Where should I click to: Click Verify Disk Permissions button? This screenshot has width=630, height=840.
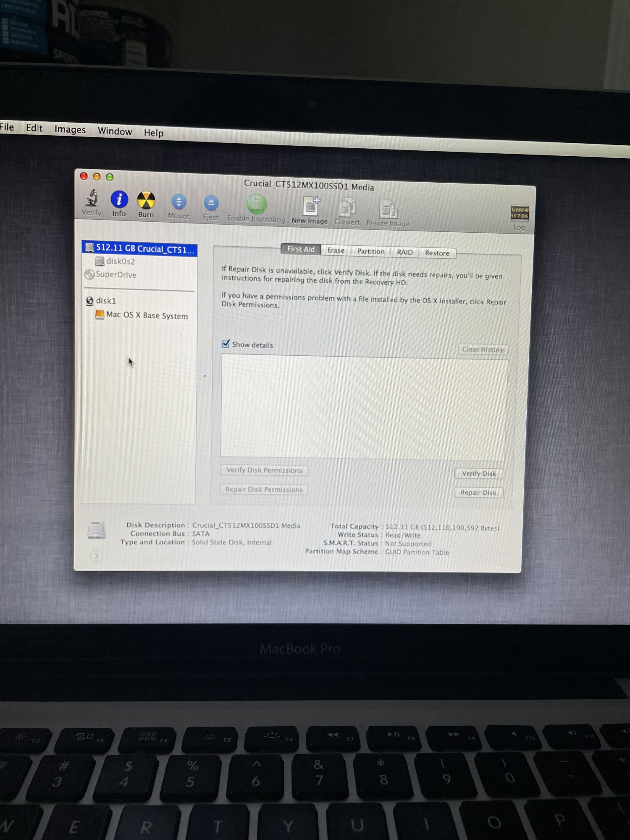[x=264, y=470]
